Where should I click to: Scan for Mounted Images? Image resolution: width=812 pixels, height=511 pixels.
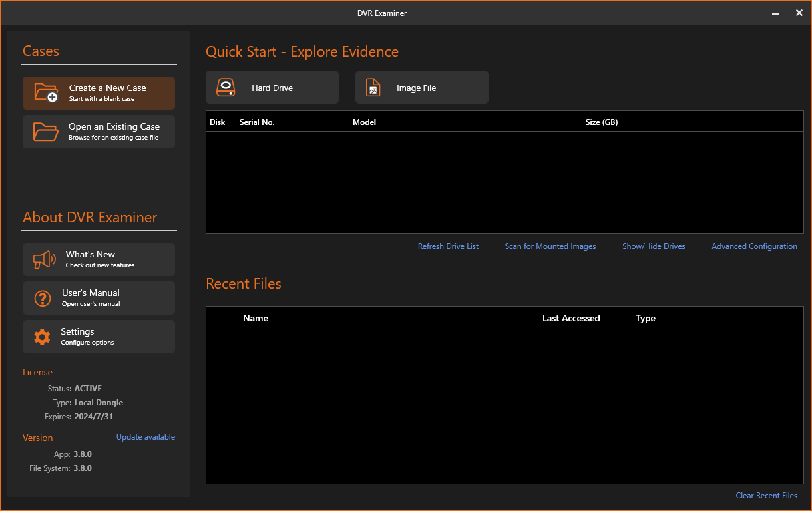[550, 246]
